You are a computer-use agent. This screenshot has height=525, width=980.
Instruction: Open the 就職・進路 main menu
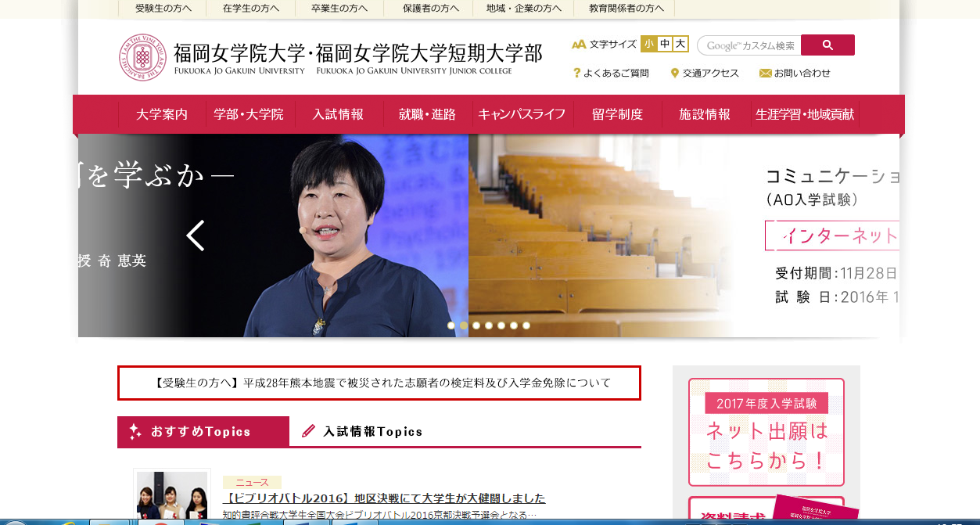428,114
